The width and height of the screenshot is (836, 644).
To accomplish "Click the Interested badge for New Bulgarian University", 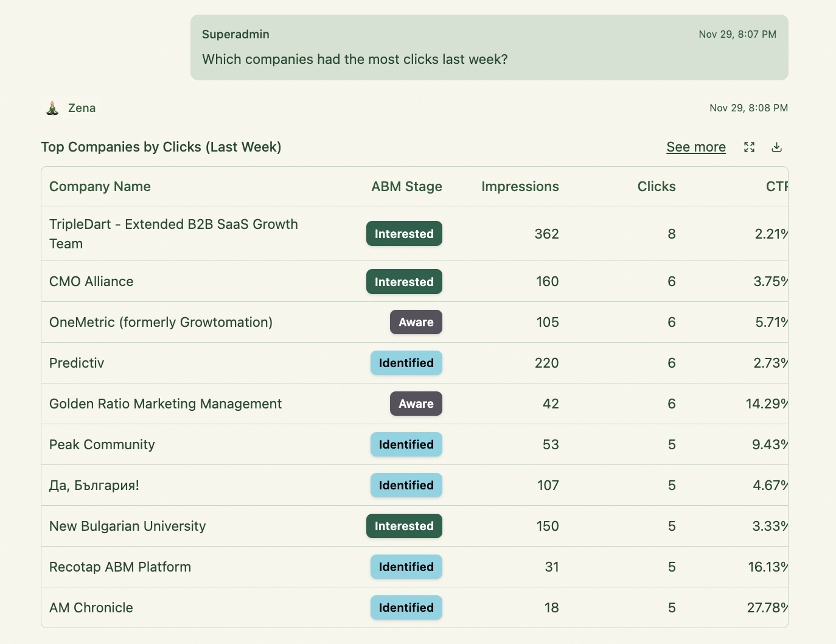I will coord(404,526).
